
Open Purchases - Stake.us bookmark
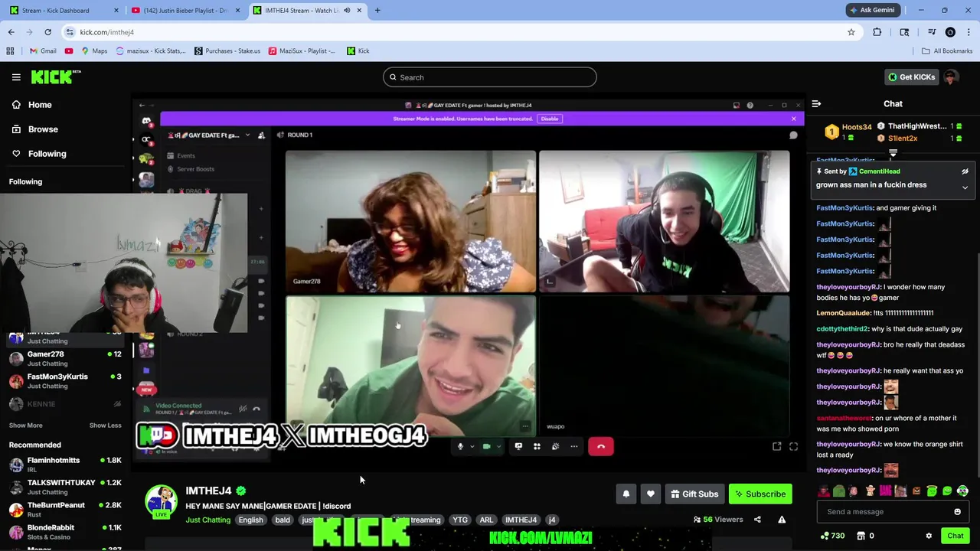(227, 51)
